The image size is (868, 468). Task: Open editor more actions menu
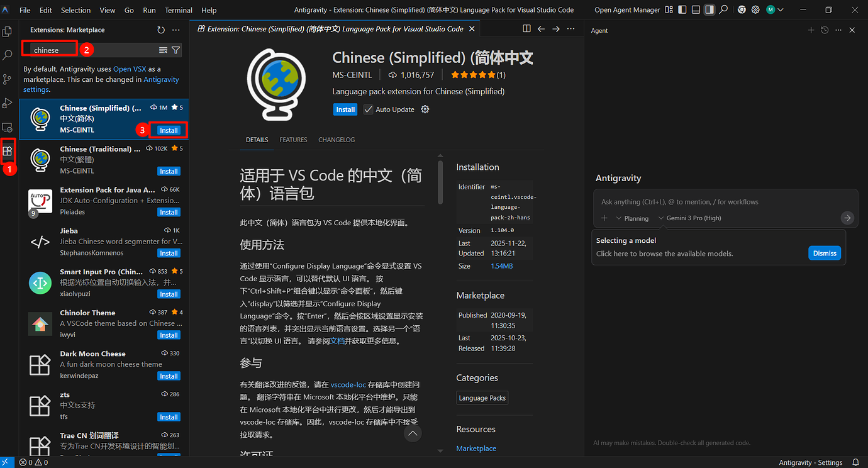pyautogui.click(x=570, y=29)
